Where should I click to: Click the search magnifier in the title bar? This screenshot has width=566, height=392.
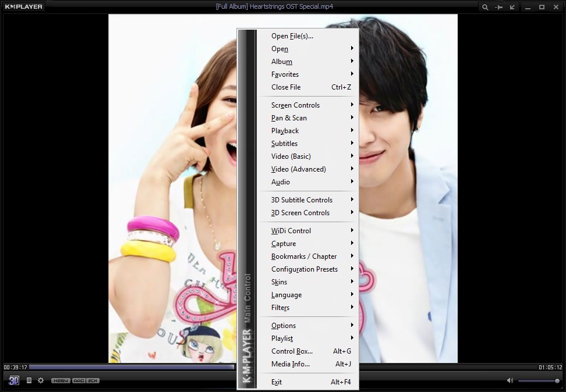[x=485, y=6]
